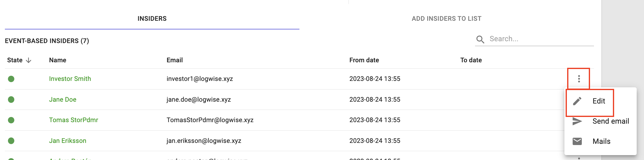
Task: Open the three-dot menu for Investor Smith
Action: (x=579, y=79)
